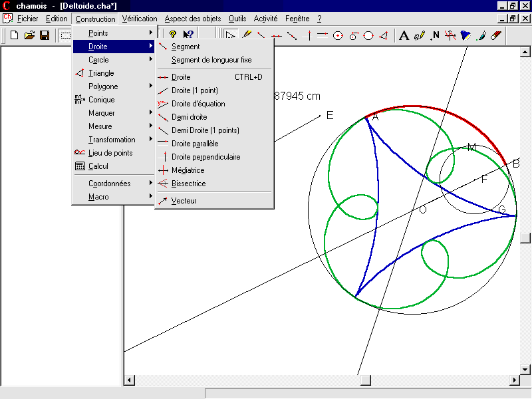
Task: Click the Save floppy disk icon
Action: (45, 35)
